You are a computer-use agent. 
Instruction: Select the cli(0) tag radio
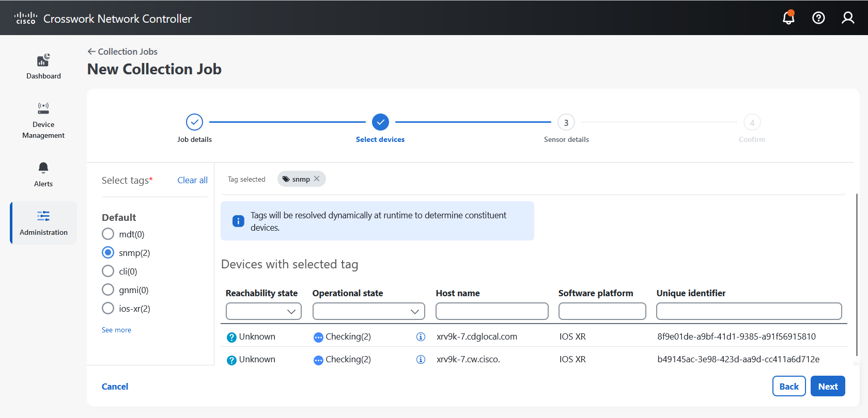pyautogui.click(x=108, y=271)
